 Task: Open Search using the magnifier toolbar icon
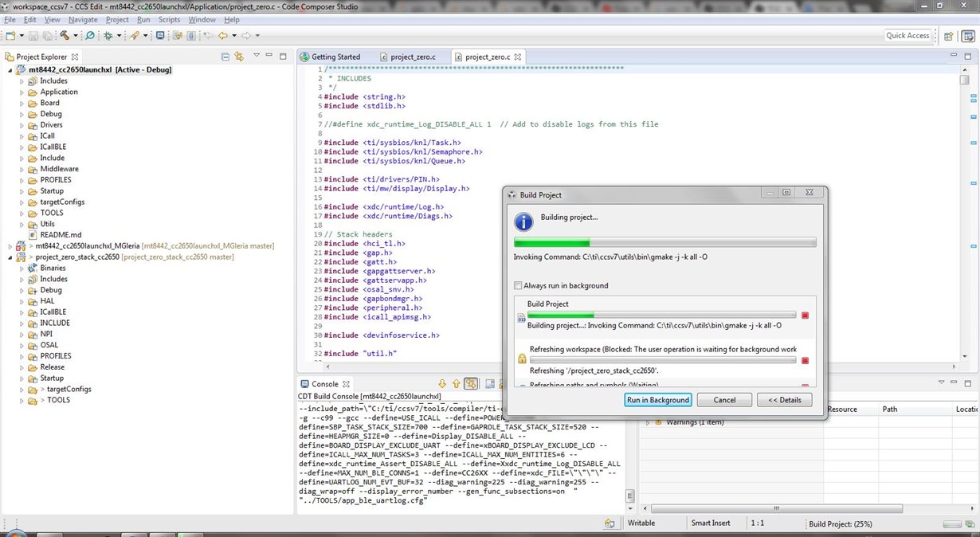point(89,35)
